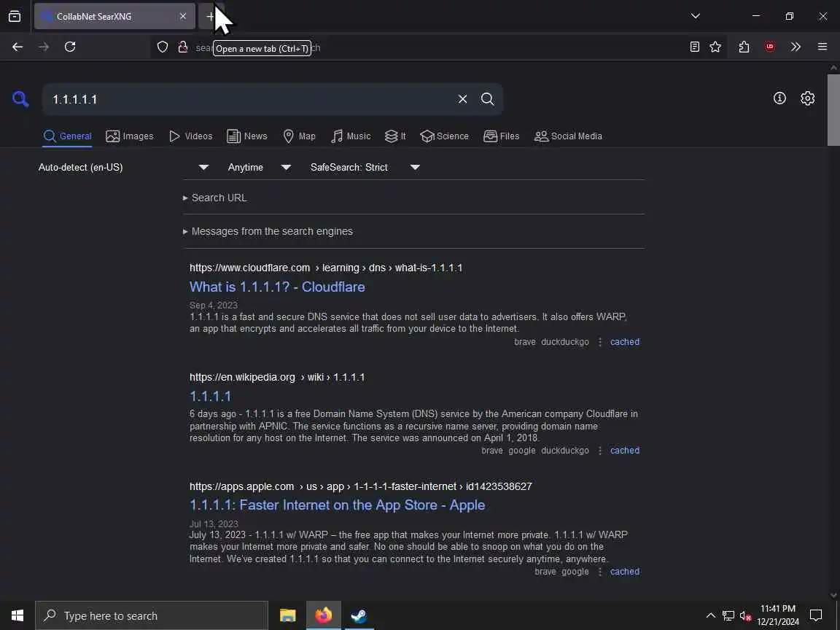Open cached link for Cloudflare result
Image resolution: width=840 pixels, height=630 pixels.
pyautogui.click(x=625, y=342)
